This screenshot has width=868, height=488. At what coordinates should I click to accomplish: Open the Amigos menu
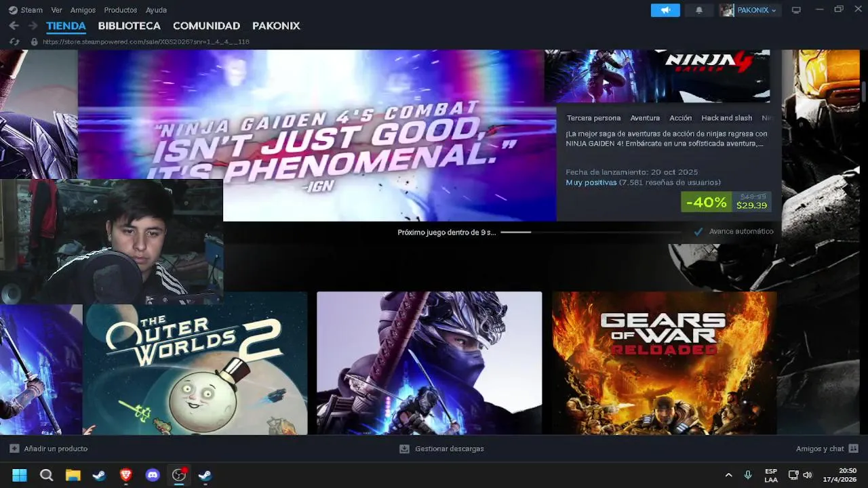[x=83, y=10]
